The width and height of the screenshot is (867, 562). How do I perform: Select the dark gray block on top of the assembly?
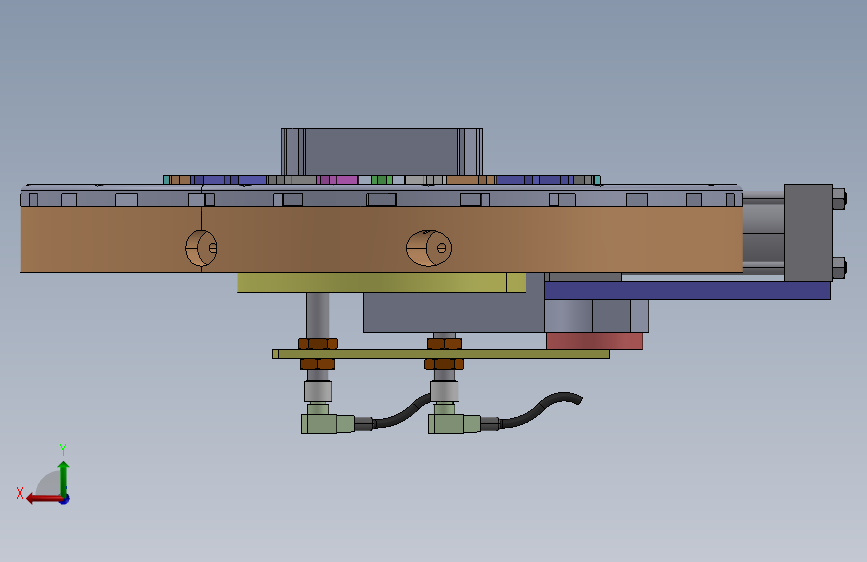click(x=382, y=152)
